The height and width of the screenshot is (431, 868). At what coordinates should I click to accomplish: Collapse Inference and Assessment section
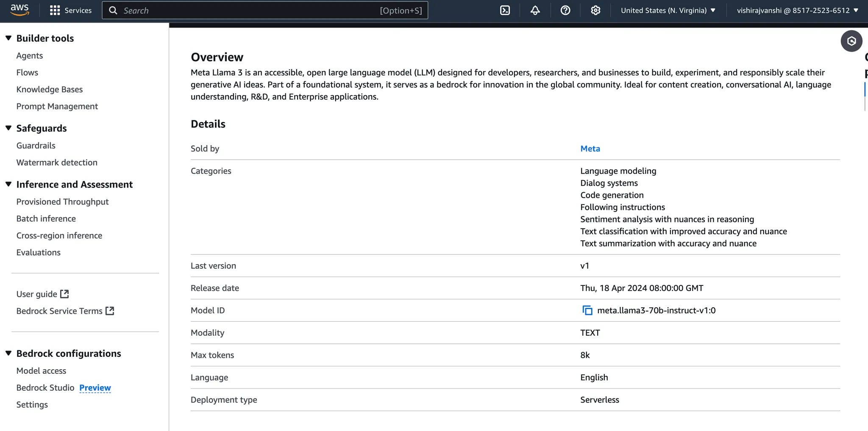pos(8,184)
